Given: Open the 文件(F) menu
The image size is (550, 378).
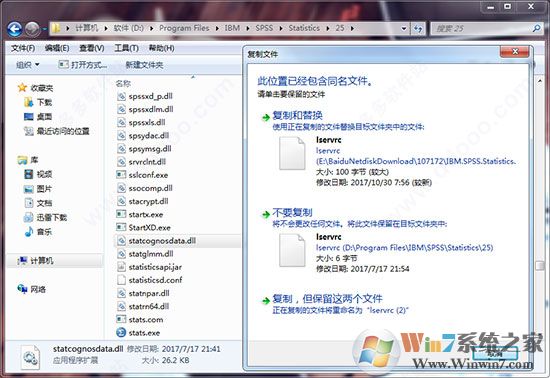Looking at the screenshot, I should coord(23,48).
